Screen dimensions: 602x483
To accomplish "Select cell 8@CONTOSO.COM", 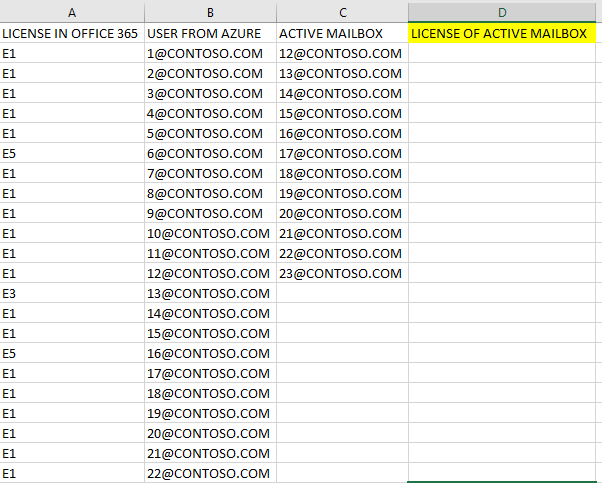I will 210,193.
